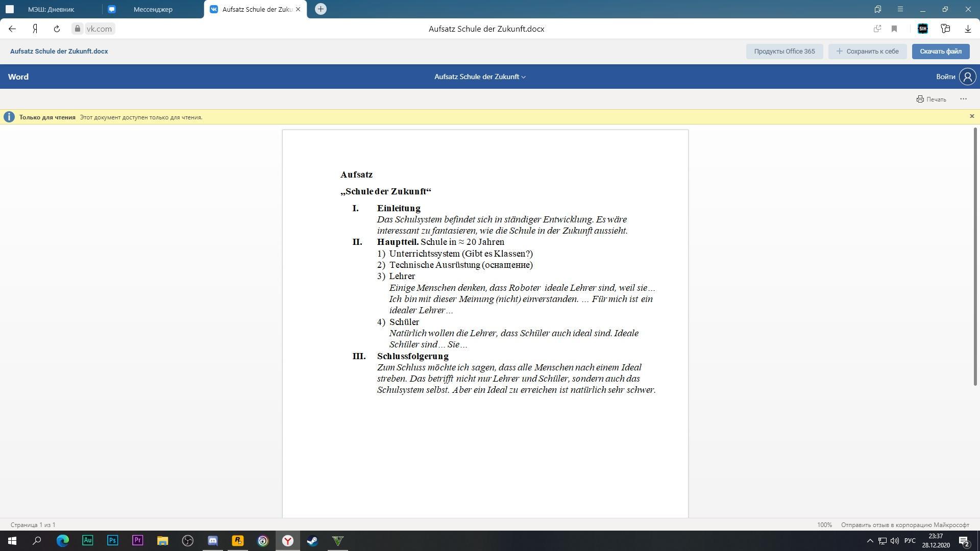Toggle the РУС keyboard language indicator
980x551 pixels.
pyautogui.click(x=910, y=541)
